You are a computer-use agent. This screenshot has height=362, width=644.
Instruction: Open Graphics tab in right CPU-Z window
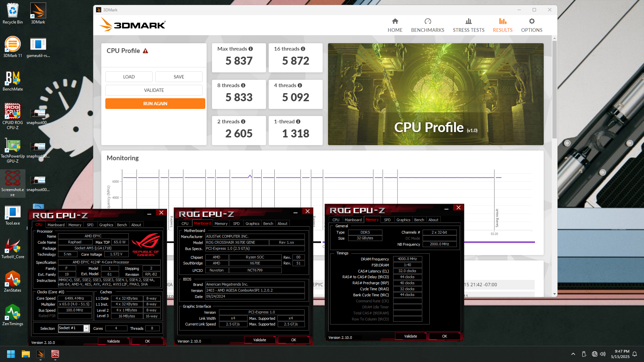(404, 220)
